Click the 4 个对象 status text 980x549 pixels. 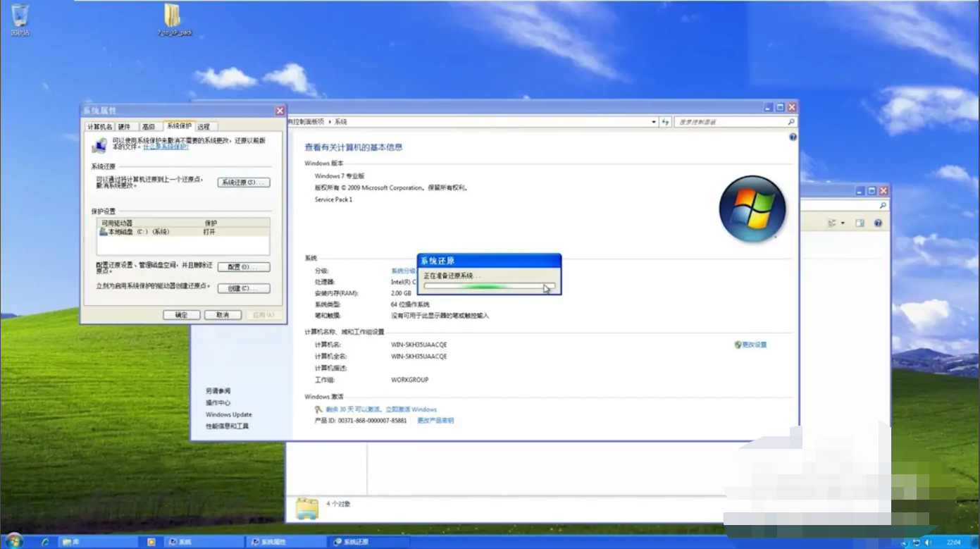pos(339,504)
